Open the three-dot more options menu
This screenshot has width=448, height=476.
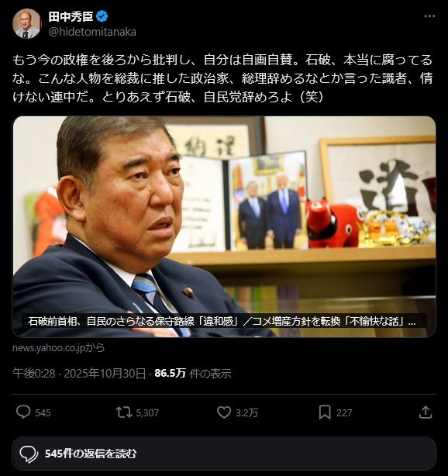coord(429,16)
